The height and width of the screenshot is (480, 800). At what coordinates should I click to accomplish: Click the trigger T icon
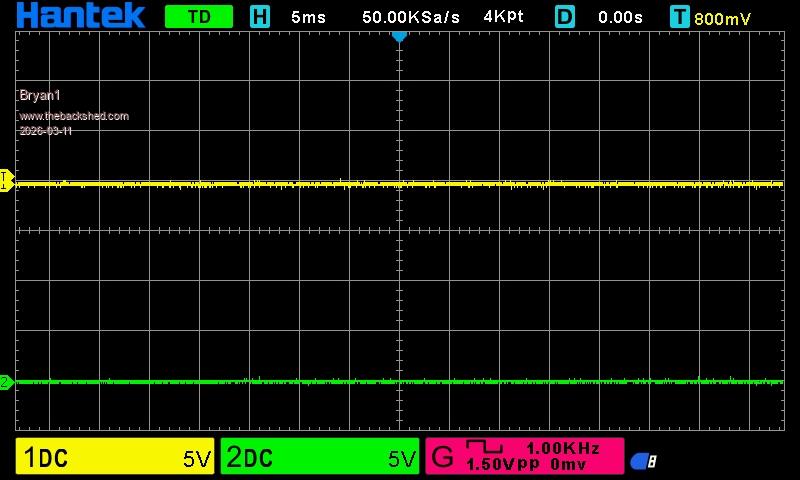680,16
